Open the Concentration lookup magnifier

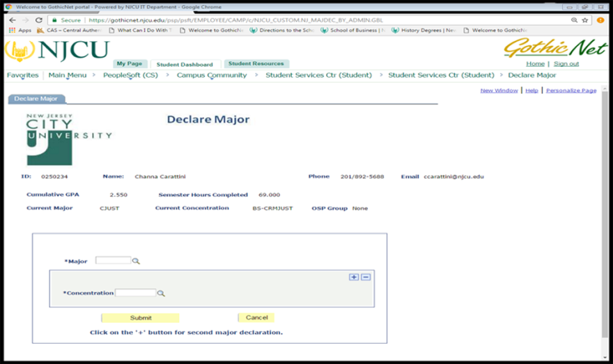(x=161, y=294)
